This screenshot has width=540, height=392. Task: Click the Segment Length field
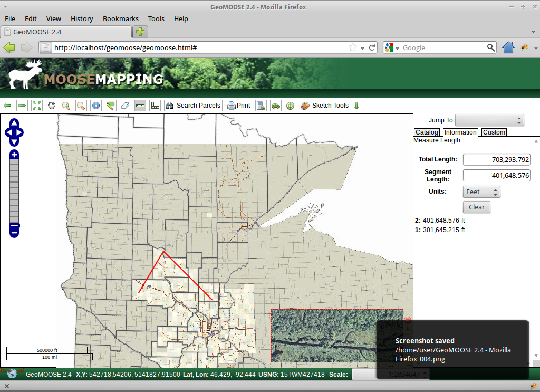pyautogui.click(x=497, y=175)
